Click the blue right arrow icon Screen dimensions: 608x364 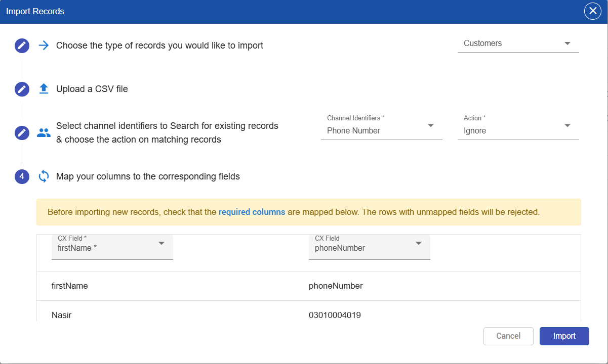pos(44,45)
